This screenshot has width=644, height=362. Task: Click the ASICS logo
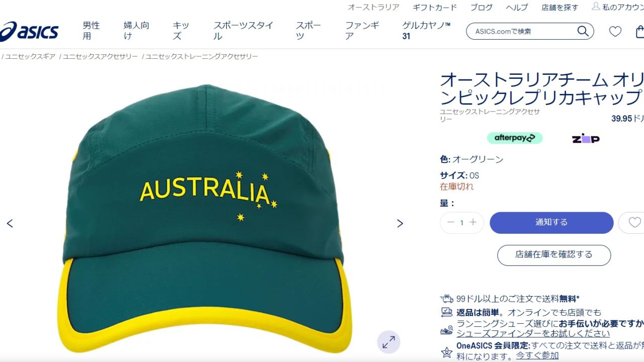click(x=29, y=31)
